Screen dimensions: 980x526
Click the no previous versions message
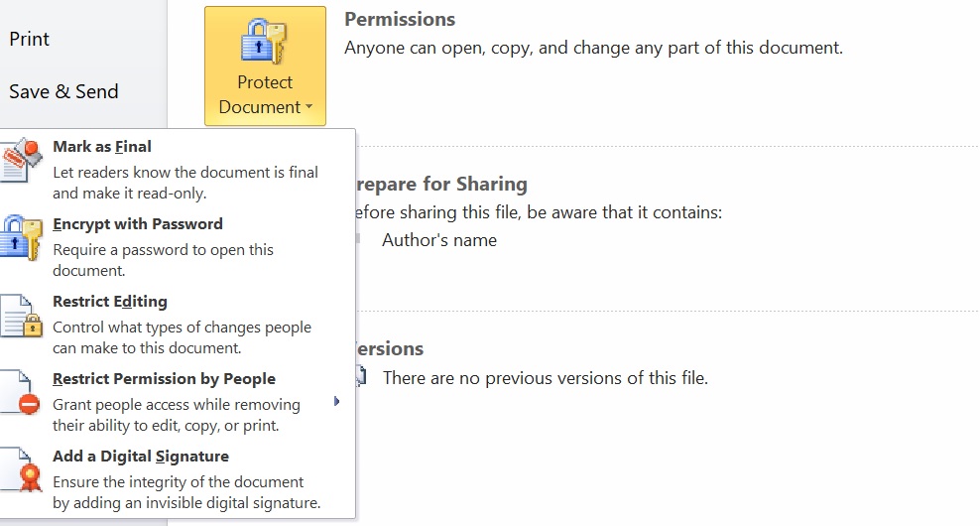coord(546,378)
